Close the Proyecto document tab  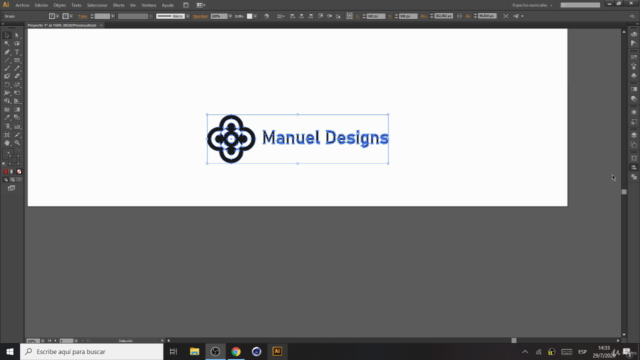tap(101, 25)
